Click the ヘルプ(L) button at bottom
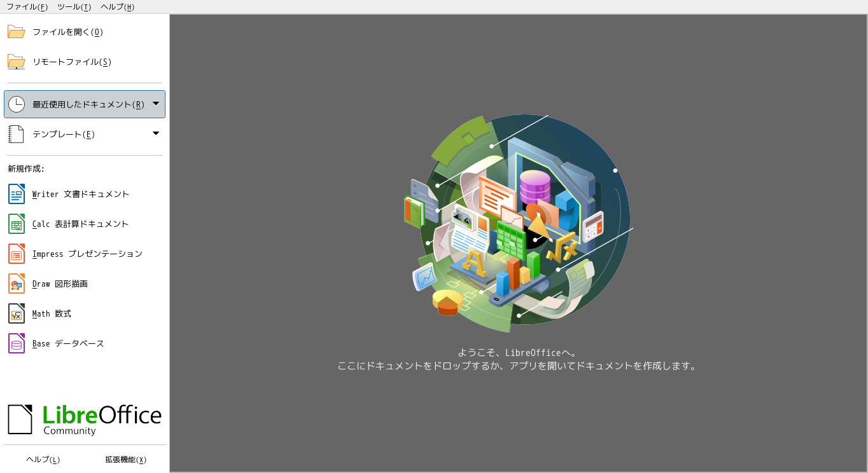868x473 pixels. [x=43, y=460]
